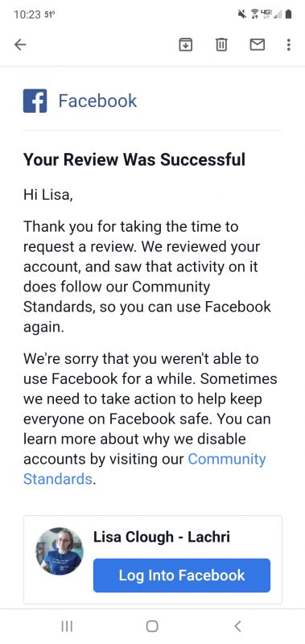Follow the Community Standards link
The width and height of the screenshot is (305, 644).
tap(145, 469)
